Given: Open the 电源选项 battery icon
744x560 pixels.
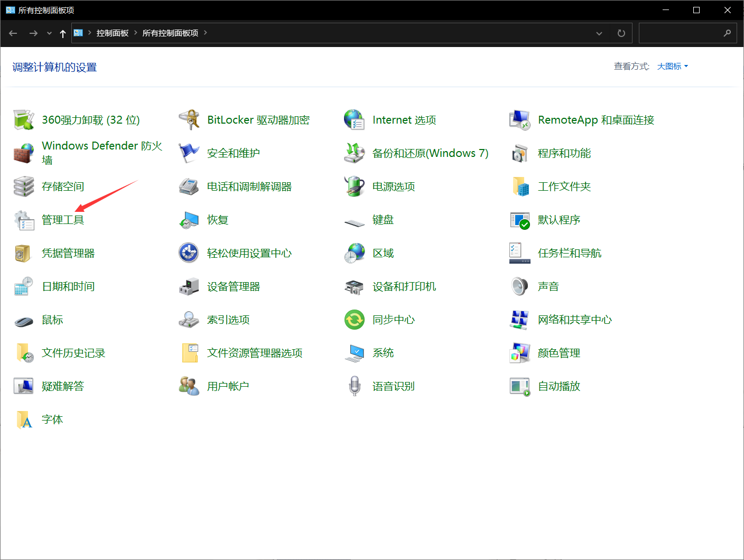Looking at the screenshot, I should [x=355, y=186].
